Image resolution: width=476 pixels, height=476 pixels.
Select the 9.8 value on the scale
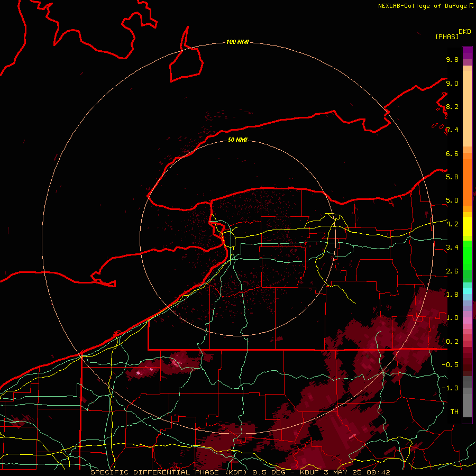coord(452,59)
